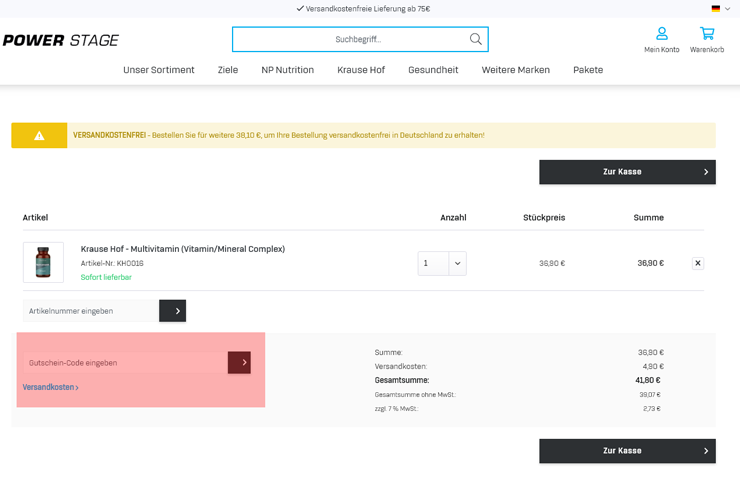Click the Artikel column header
Screen dimensions: 740x477
point(35,218)
